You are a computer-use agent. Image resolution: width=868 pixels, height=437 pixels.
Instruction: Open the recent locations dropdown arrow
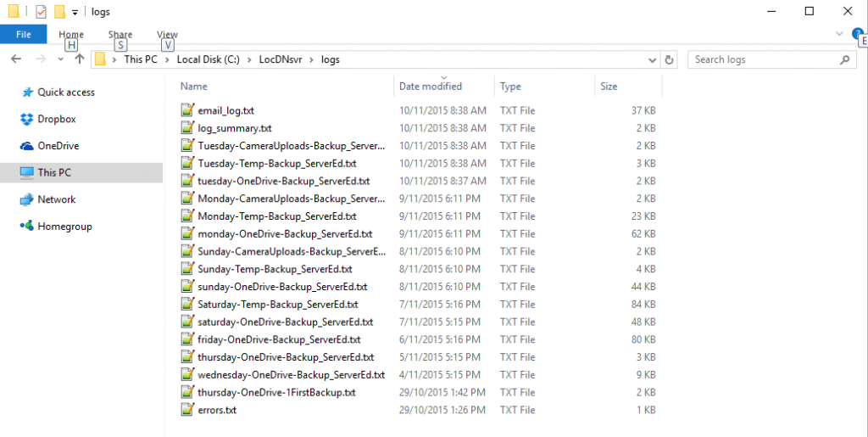tap(60, 59)
